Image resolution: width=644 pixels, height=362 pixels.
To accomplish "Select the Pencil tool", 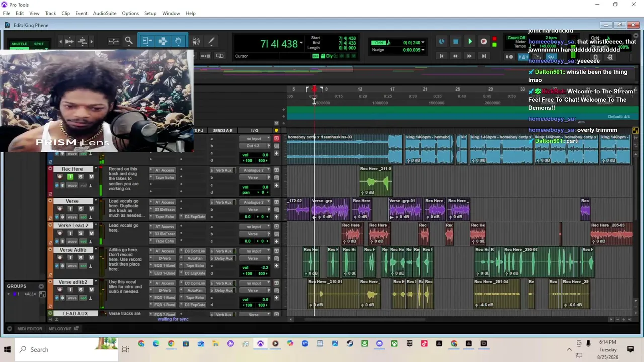I will [211, 41].
